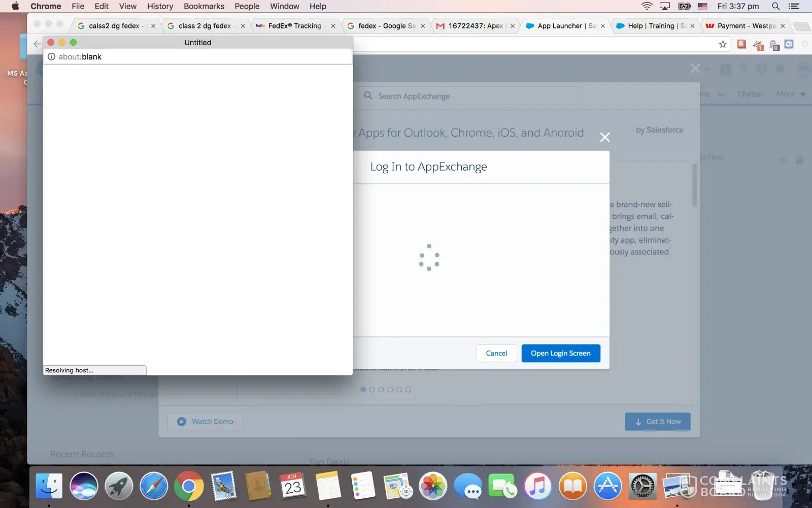This screenshot has width=812, height=508.
Task: Close the App Launcher tab
Action: [x=602, y=26]
